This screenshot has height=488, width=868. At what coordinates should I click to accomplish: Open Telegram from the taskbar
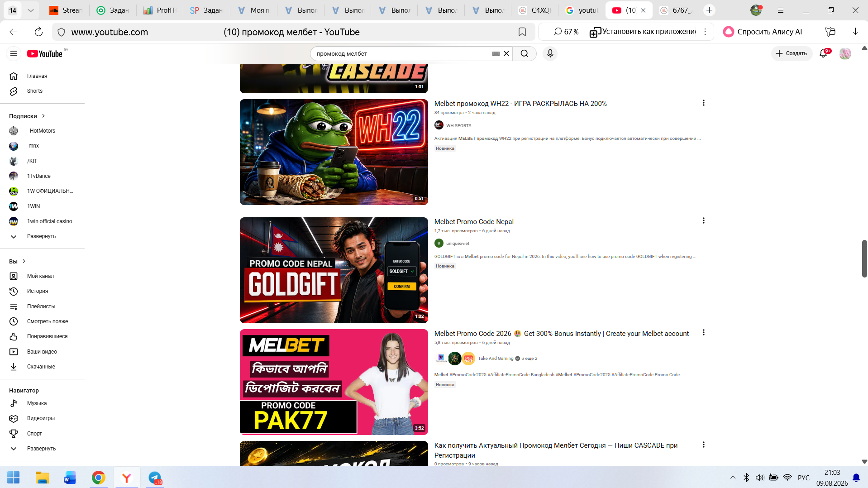155,478
